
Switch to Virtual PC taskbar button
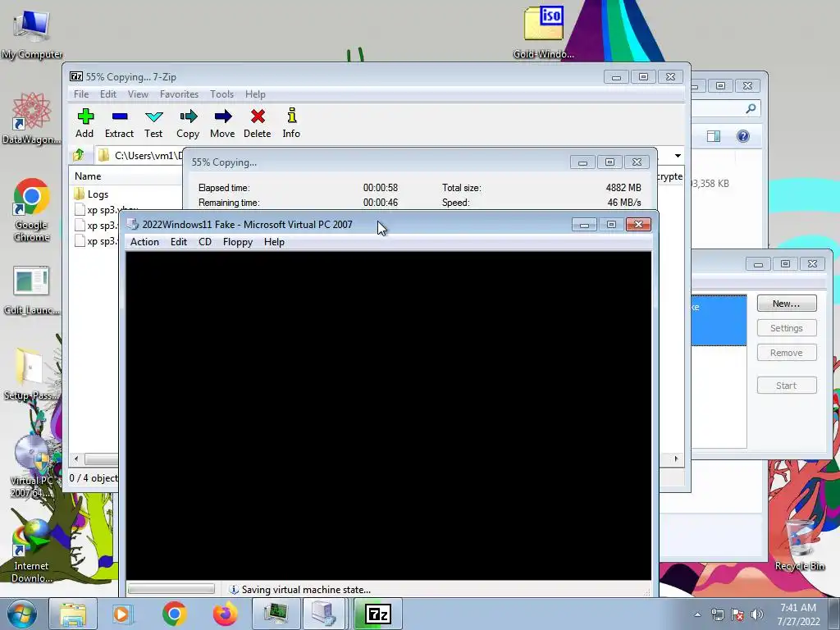click(x=325, y=614)
